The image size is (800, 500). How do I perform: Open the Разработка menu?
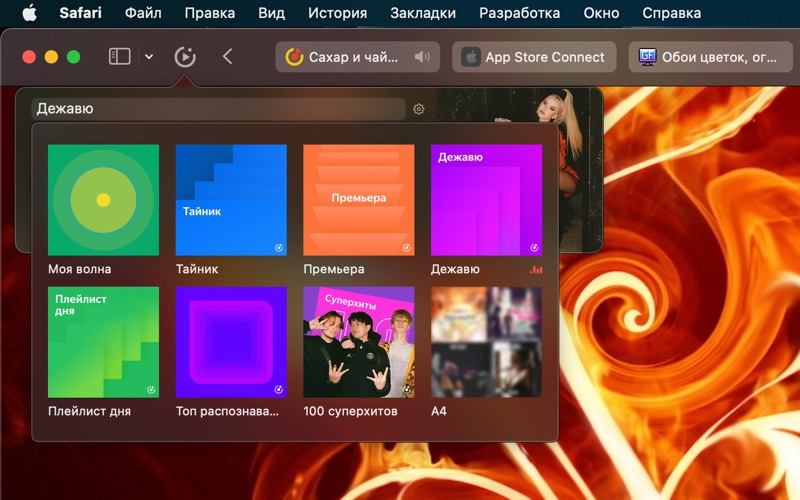[519, 13]
